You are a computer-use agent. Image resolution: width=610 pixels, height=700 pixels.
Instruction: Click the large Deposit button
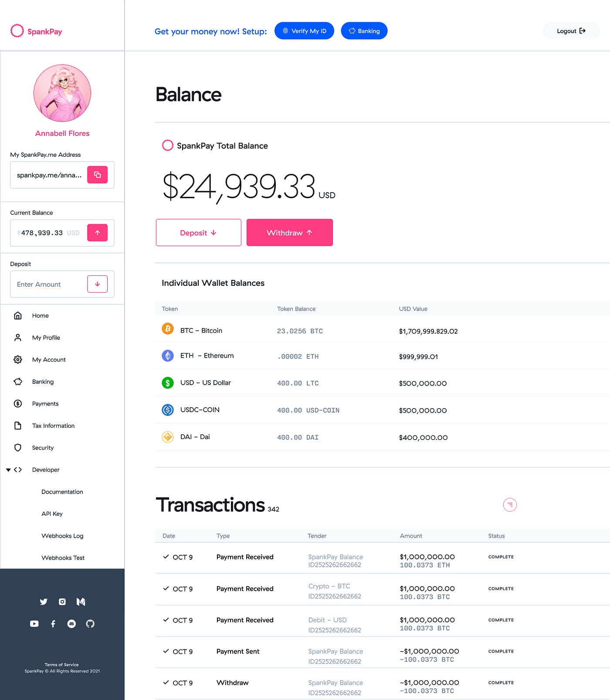pyautogui.click(x=199, y=233)
